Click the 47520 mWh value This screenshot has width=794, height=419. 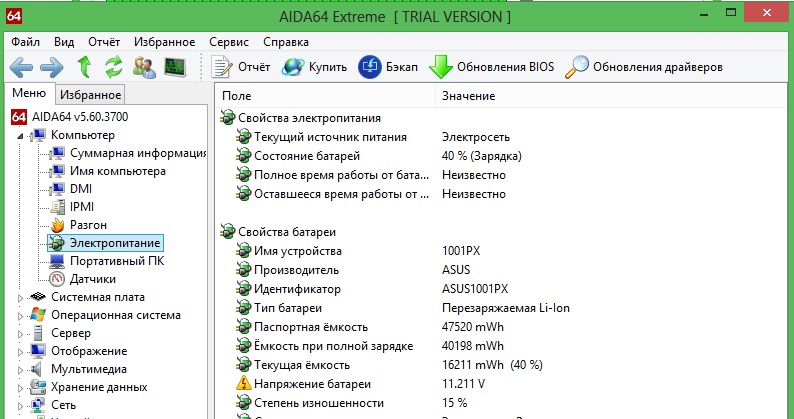(473, 327)
